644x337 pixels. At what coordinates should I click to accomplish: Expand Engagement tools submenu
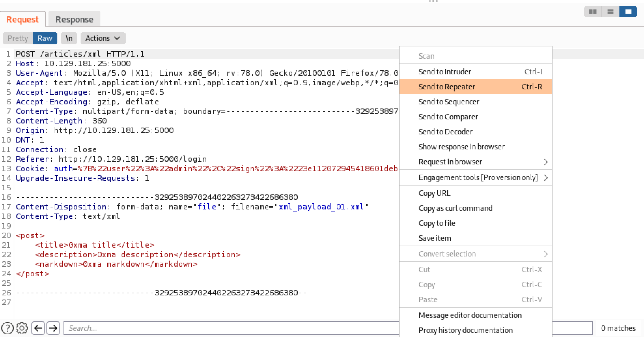point(476,177)
